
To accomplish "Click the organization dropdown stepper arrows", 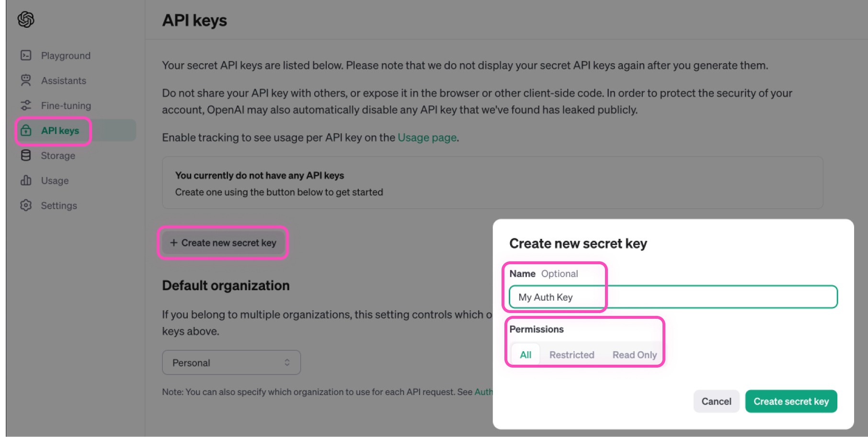I will [288, 362].
